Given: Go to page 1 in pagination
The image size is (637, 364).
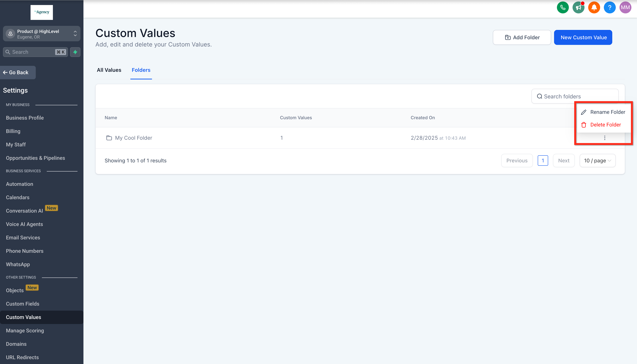Looking at the screenshot, I should point(543,161).
